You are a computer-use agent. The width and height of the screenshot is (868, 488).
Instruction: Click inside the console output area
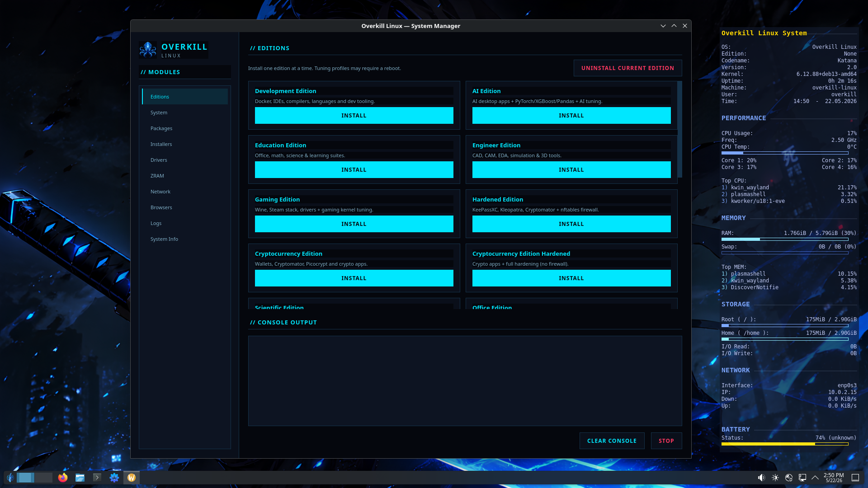click(465, 380)
